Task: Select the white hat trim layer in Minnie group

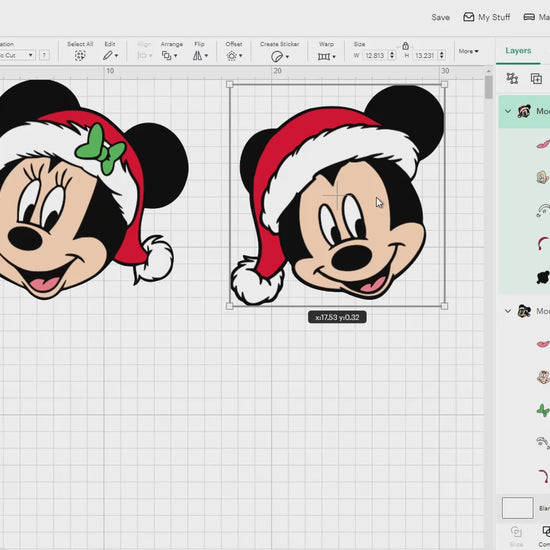Action: point(543,443)
